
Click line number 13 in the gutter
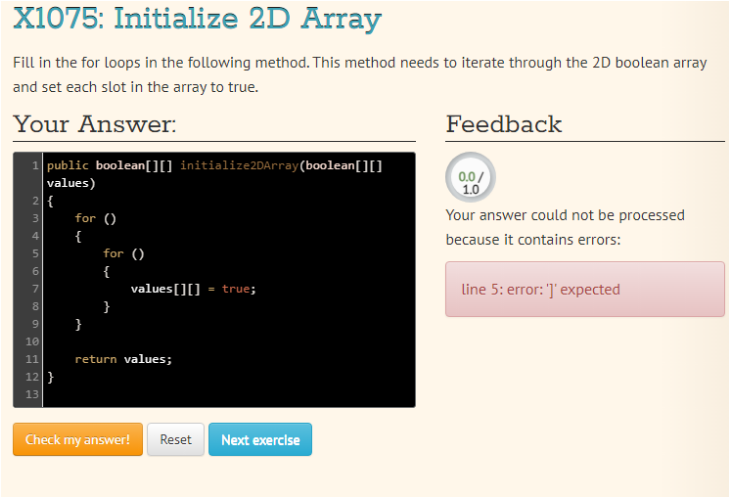[32, 394]
